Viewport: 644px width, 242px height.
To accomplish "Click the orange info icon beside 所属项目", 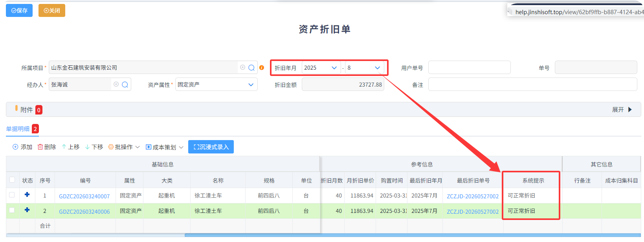I will click(x=262, y=68).
